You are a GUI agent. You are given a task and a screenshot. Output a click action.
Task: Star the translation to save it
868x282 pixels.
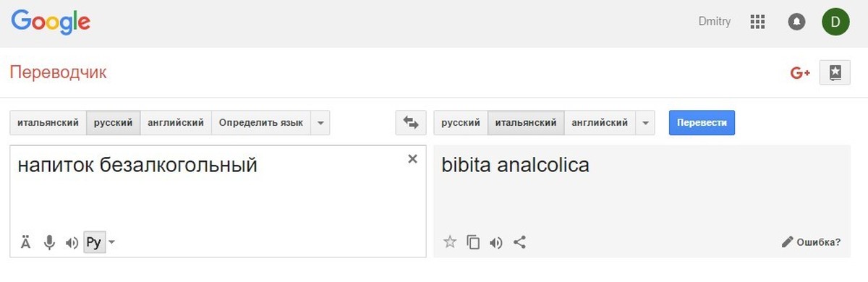click(x=450, y=242)
